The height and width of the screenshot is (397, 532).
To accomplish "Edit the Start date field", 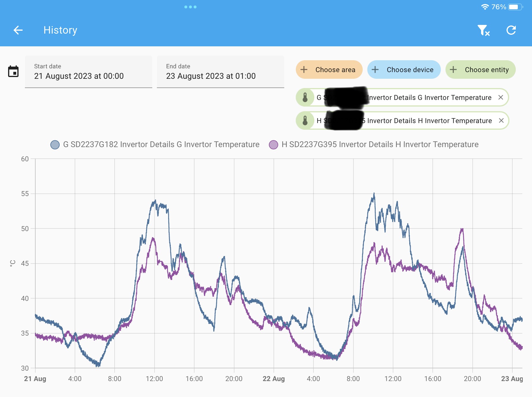I will pyautogui.click(x=89, y=72).
